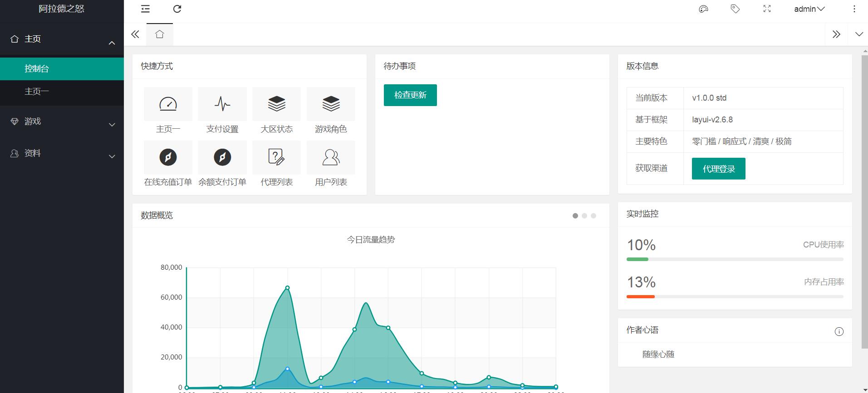Click the CPU使用率 progress bar
The width and height of the screenshot is (868, 393).
click(x=735, y=259)
